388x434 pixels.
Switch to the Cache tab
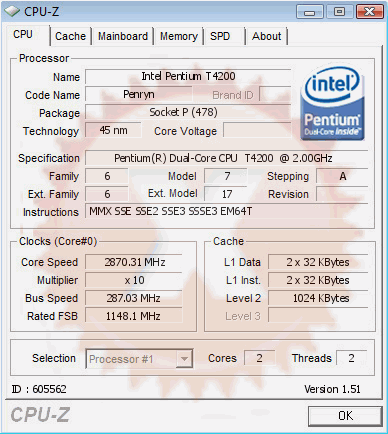70,36
